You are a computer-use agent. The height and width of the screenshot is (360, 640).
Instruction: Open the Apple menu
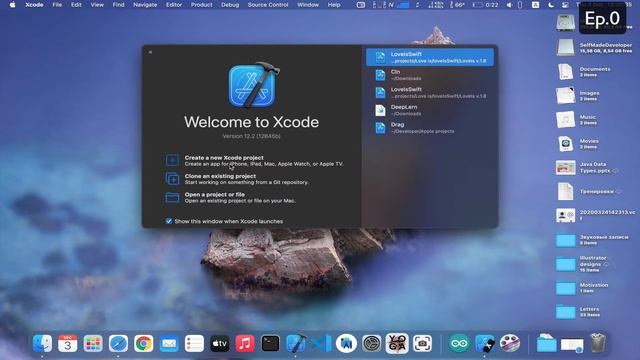click(12, 5)
